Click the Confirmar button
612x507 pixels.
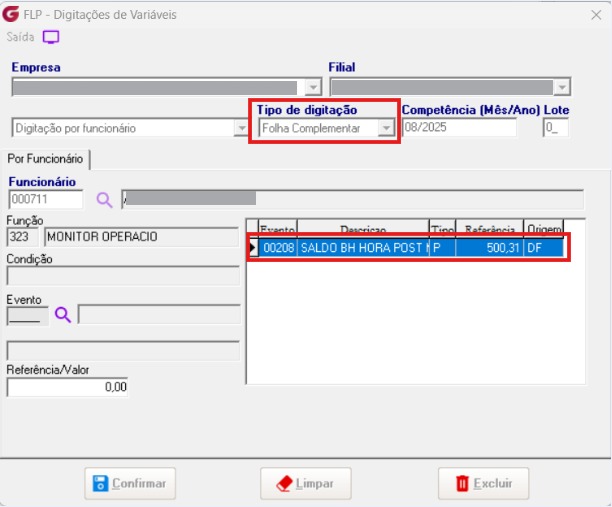click(130, 483)
